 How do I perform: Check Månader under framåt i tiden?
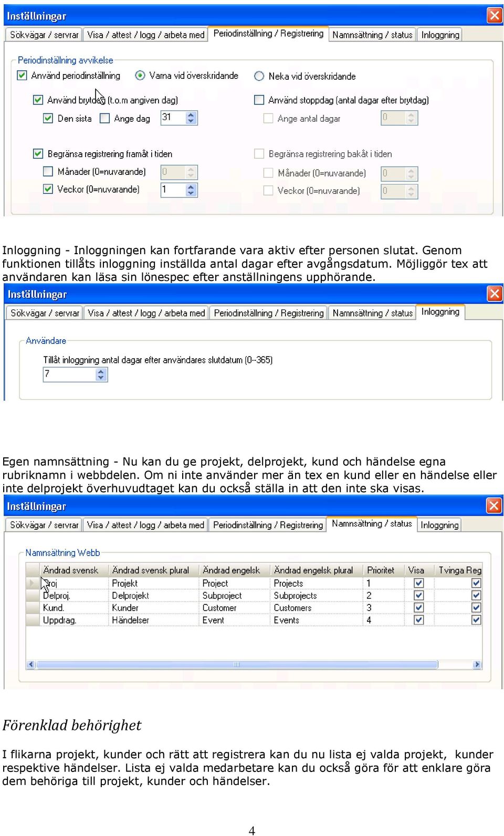click(48, 171)
